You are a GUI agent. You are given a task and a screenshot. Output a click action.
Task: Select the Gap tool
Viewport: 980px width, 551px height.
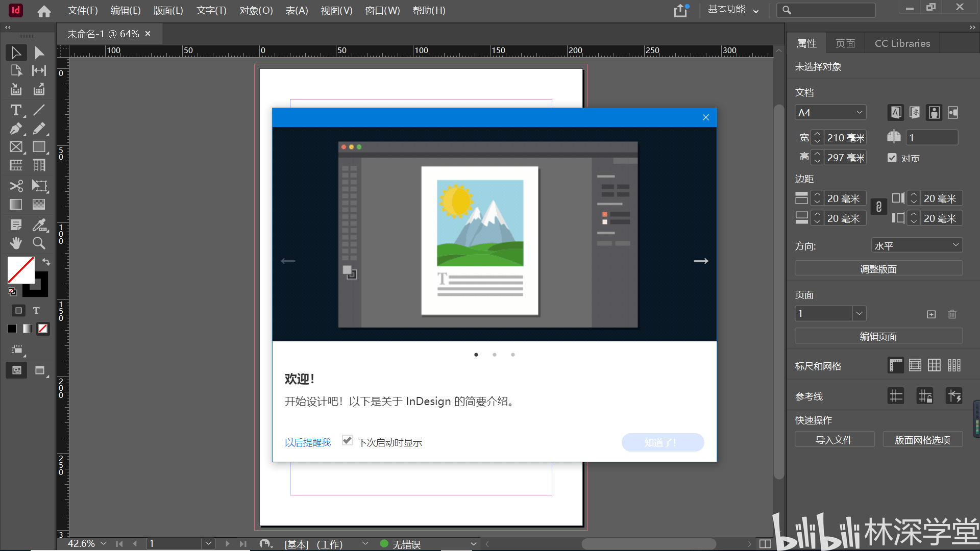[x=39, y=70]
